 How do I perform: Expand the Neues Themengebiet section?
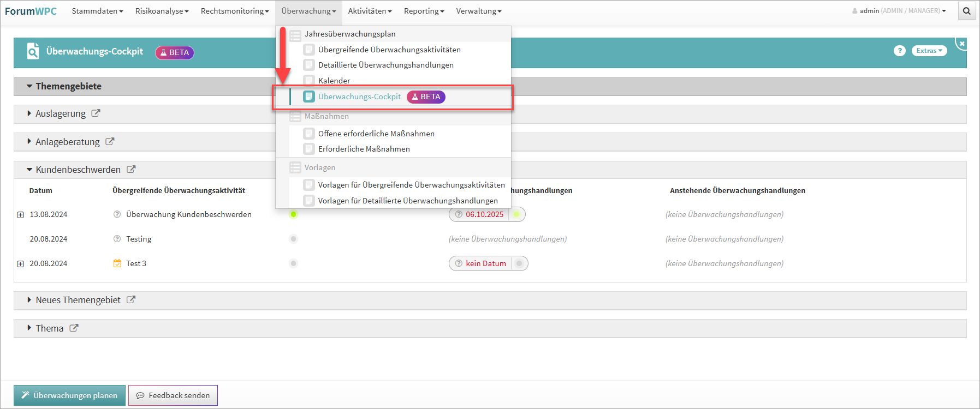tap(29, 300)
